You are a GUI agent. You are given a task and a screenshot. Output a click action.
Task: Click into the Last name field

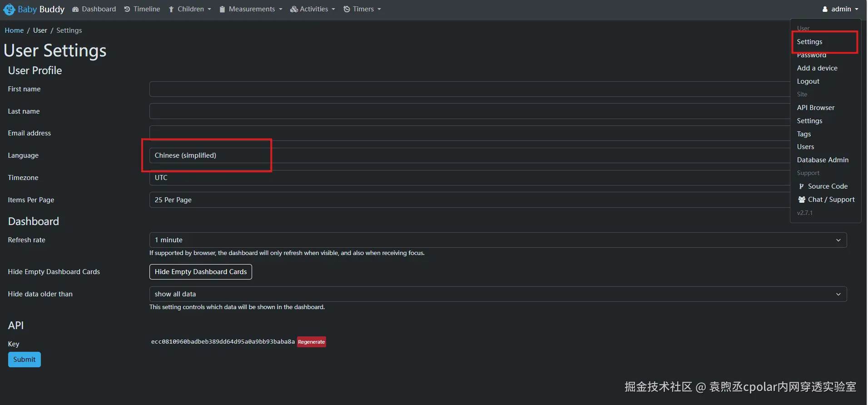469,111
